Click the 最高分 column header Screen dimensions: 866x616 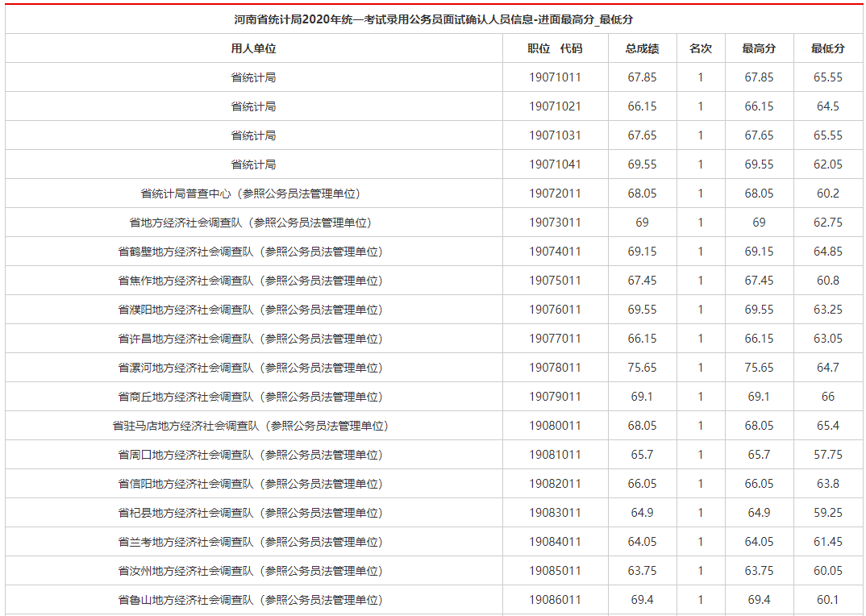click(x=759, y=48)
